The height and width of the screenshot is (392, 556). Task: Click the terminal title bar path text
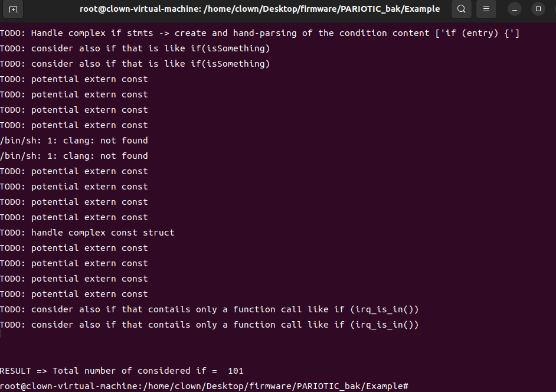point(260,9)
